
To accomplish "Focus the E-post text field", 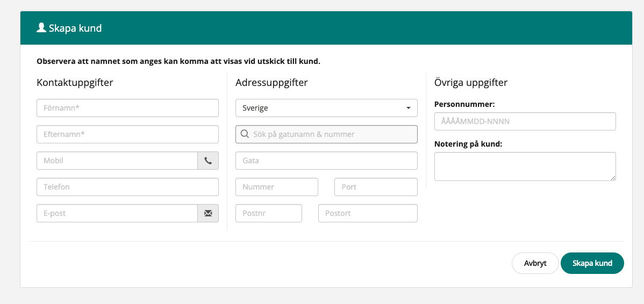I will click(x=117, y=213).
